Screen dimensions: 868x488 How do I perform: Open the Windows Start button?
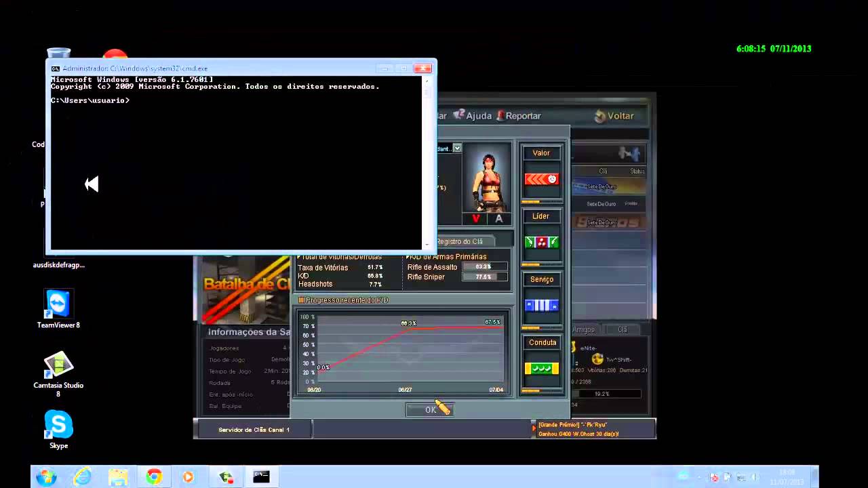(46, 477)
